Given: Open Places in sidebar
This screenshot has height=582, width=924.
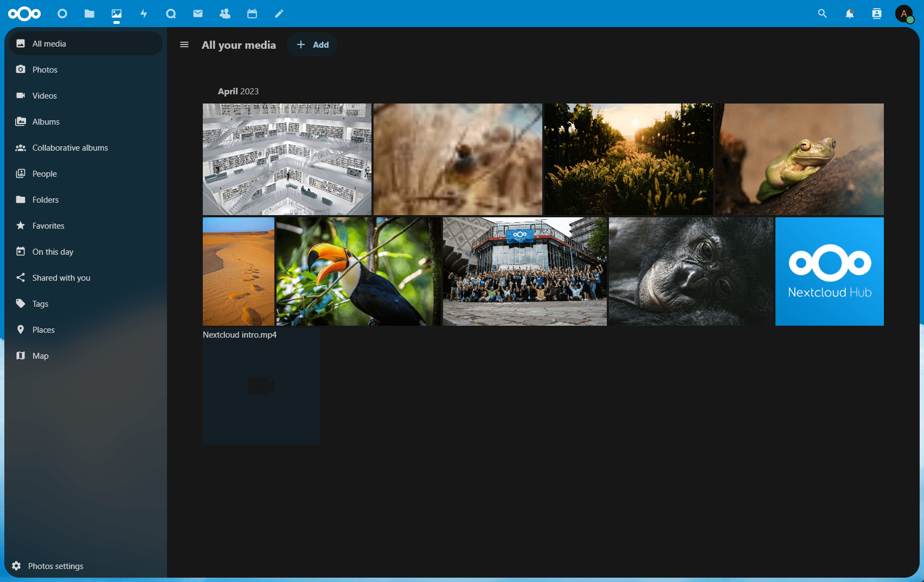Looking at the screenshot, I should 86,329.
